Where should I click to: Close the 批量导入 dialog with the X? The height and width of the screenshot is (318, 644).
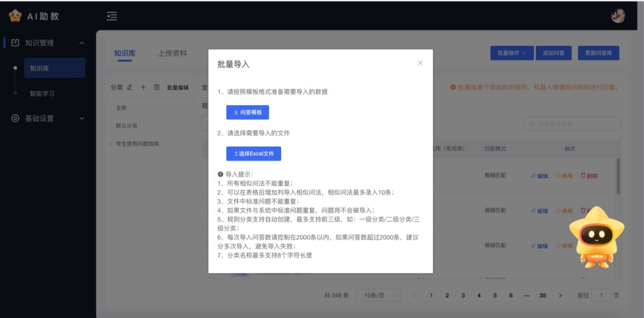[x=420, y=63]
